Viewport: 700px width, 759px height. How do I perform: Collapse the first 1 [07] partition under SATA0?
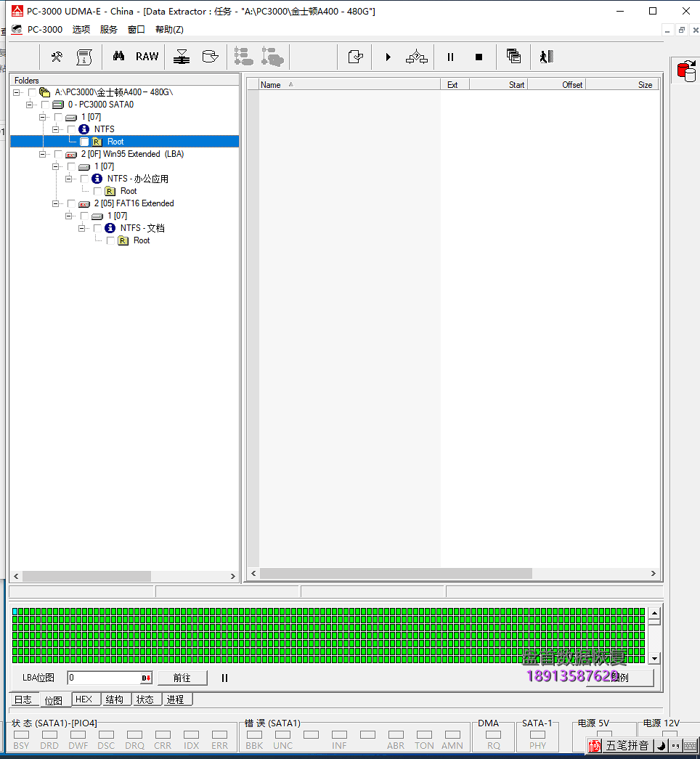[x=42, y=117]
